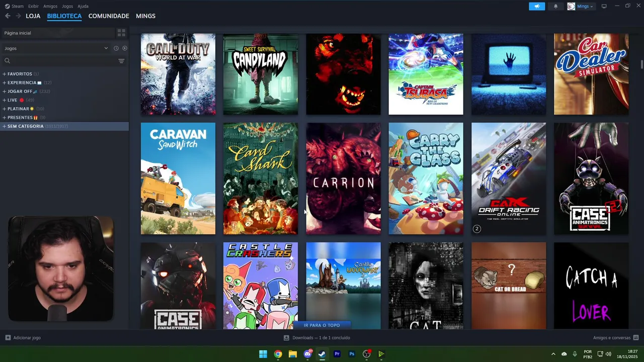Open Discord from taskbar
This screenshot has width=644, height=362.
[x=307, y=354]
